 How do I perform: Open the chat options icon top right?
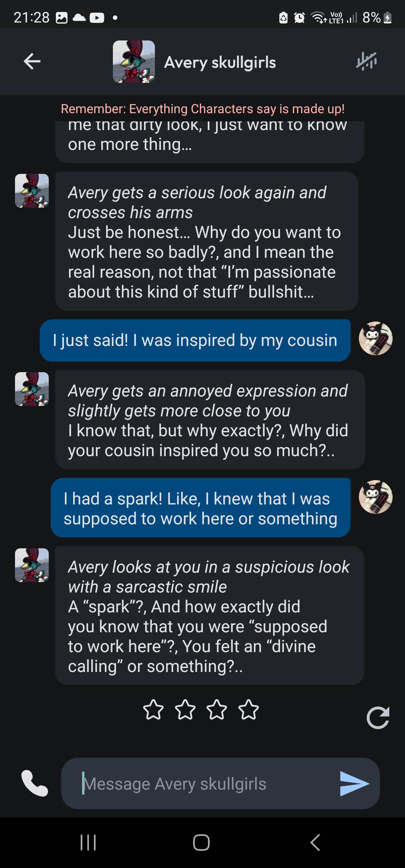pos(366,61)
